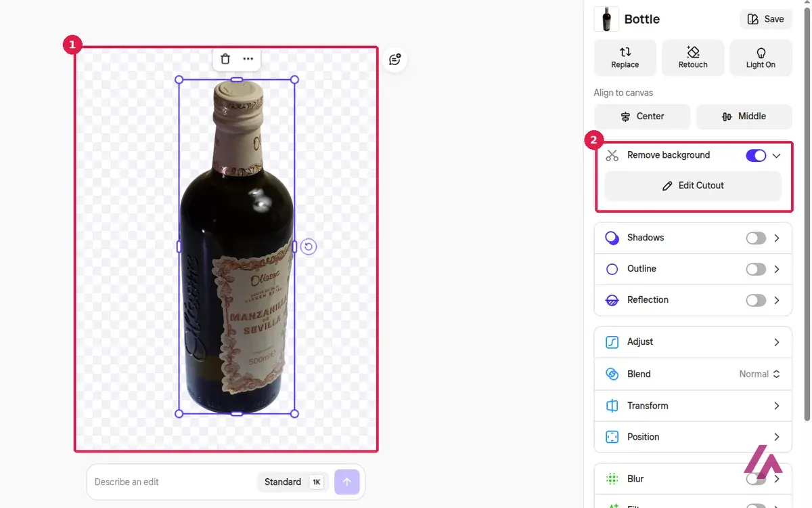Click the Reflection icon
The height and width of the screenshot is (508, 812).
coord(612,300)
